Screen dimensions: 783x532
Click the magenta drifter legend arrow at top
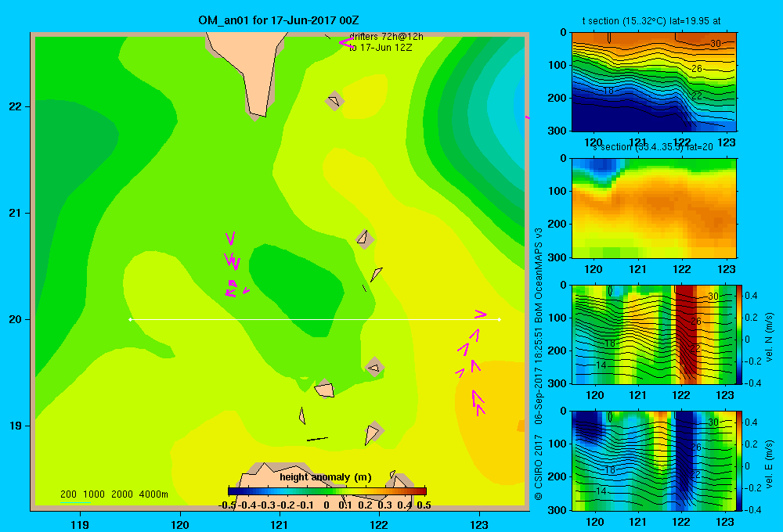[346, 43]
